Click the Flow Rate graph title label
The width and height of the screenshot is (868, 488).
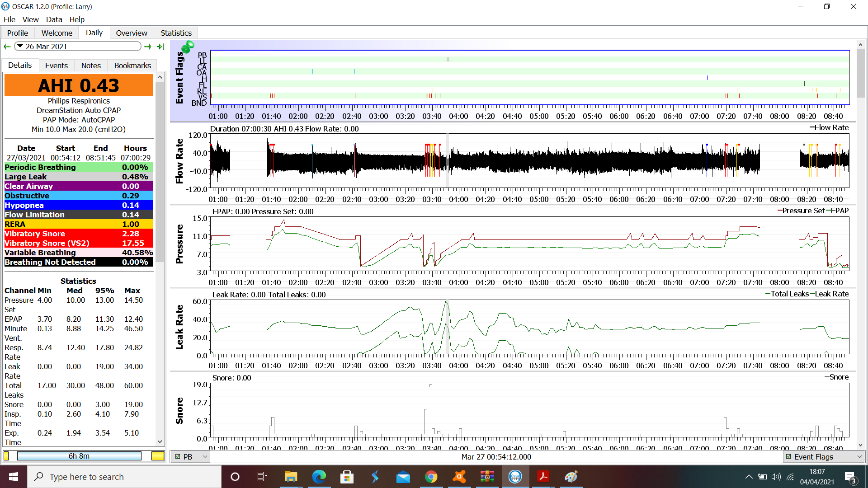[179, 161]
